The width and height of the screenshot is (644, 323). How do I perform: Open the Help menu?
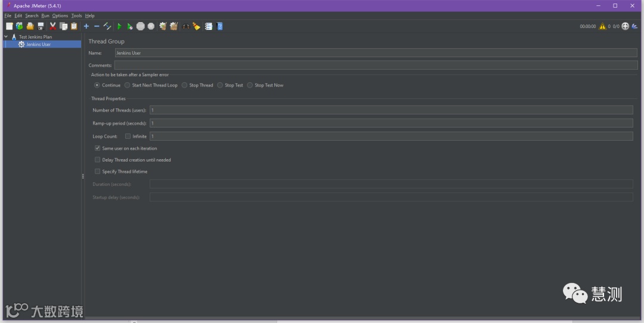pyautogui.click(x=89, y=15)
